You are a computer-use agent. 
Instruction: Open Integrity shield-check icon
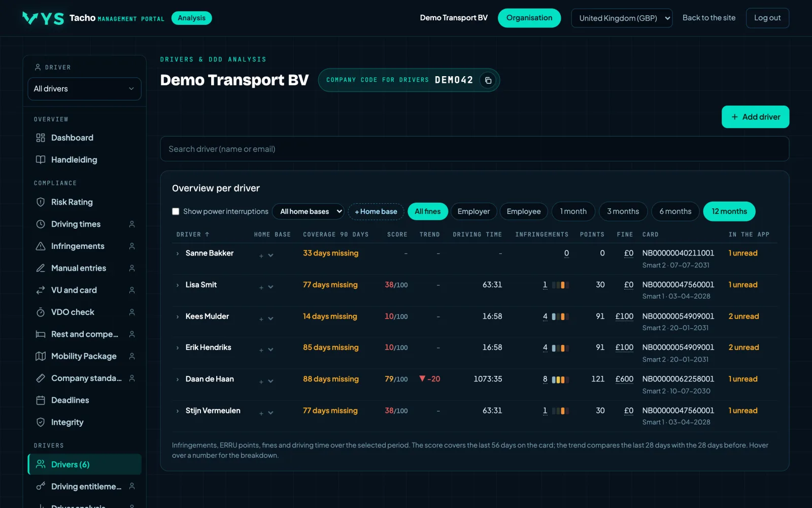point(41,422)
